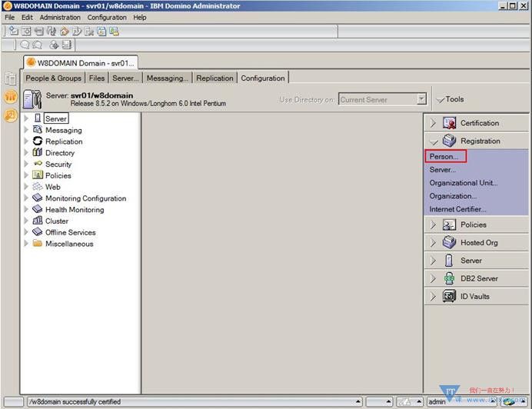
Task: Expand the Miscellaneous node in the tree
Action: 26,244
